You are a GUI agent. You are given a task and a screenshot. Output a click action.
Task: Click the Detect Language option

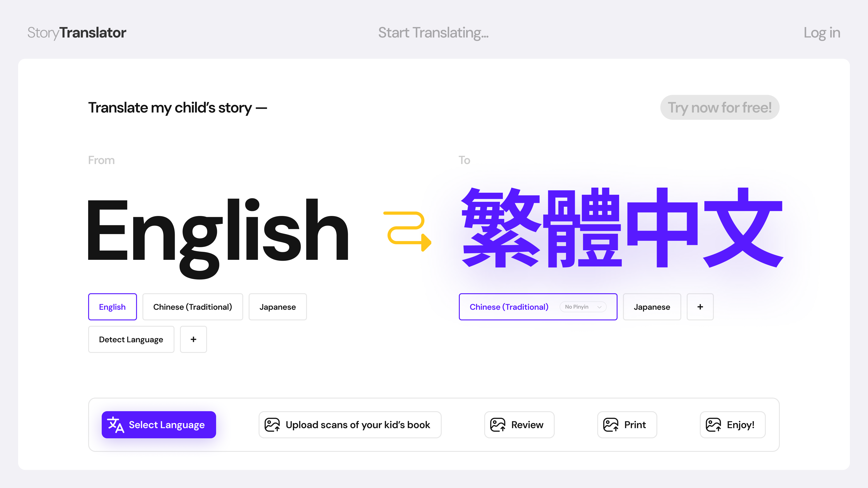pos(131,339)
